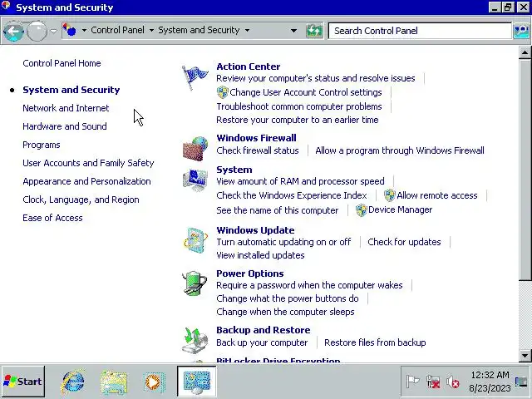Click the Control Panel taskbar button
This screenshot has height=399, width=532.
(x=197, y=382)
